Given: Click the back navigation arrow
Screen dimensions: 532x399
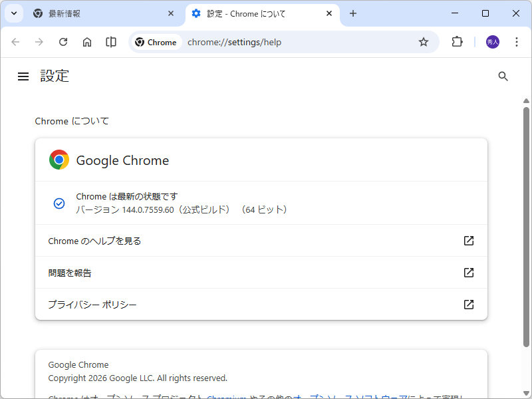Looking at the screenshot, I should (x=15, y=41).
